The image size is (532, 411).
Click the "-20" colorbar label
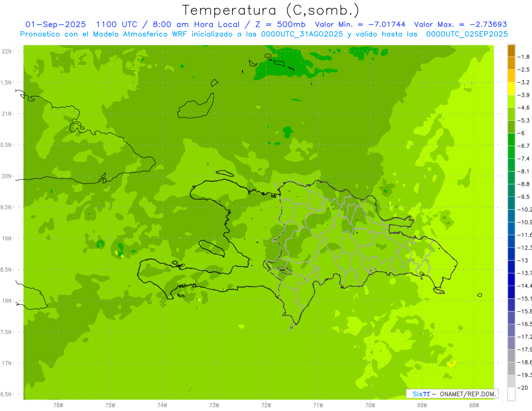[523, 388]
